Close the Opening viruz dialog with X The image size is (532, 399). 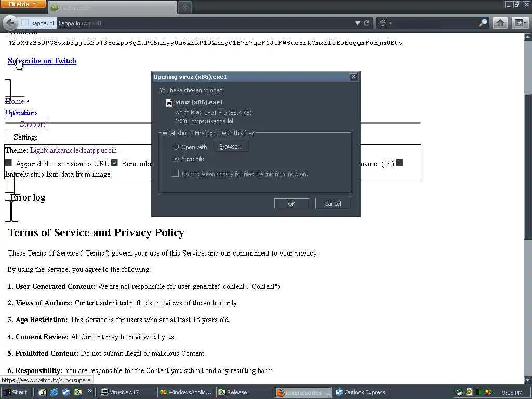point(353,77)
